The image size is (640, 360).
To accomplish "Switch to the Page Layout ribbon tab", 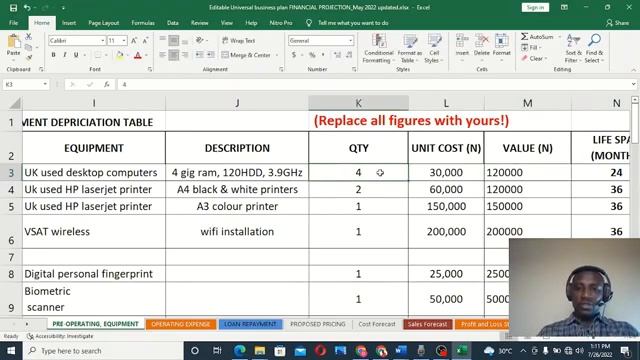I will 104,23.
